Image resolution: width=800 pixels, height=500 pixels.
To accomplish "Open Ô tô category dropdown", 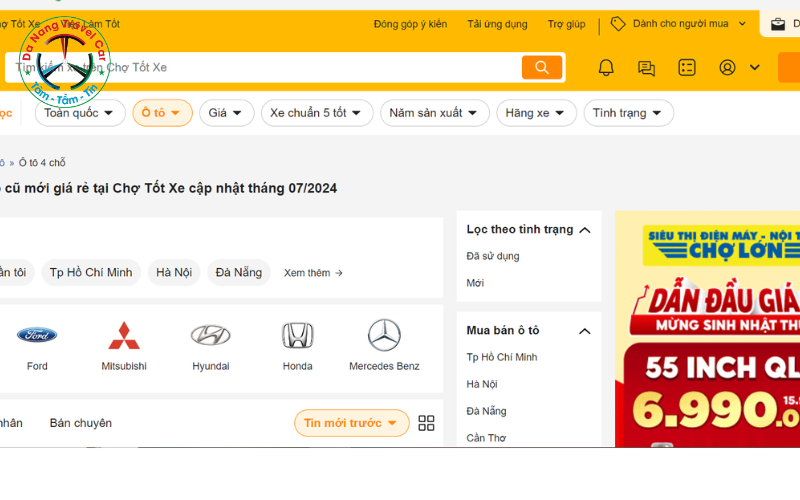I will 162,113.
